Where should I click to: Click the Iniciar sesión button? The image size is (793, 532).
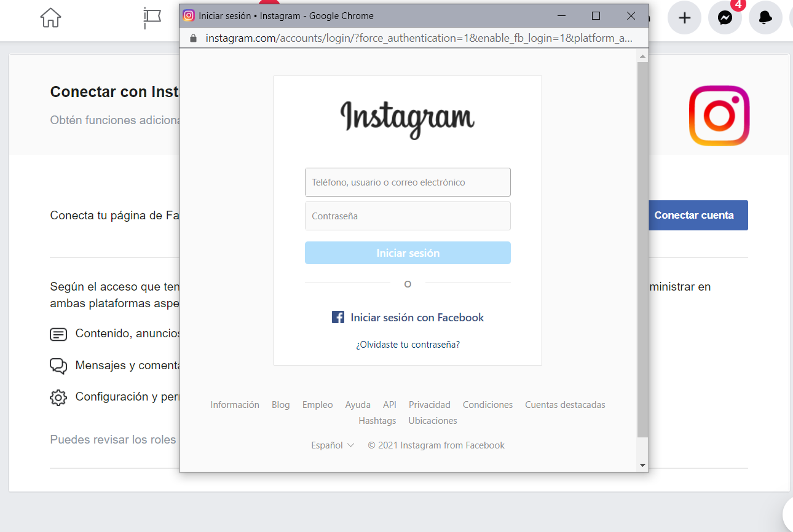pyautogui.click(x=408, y=253)
